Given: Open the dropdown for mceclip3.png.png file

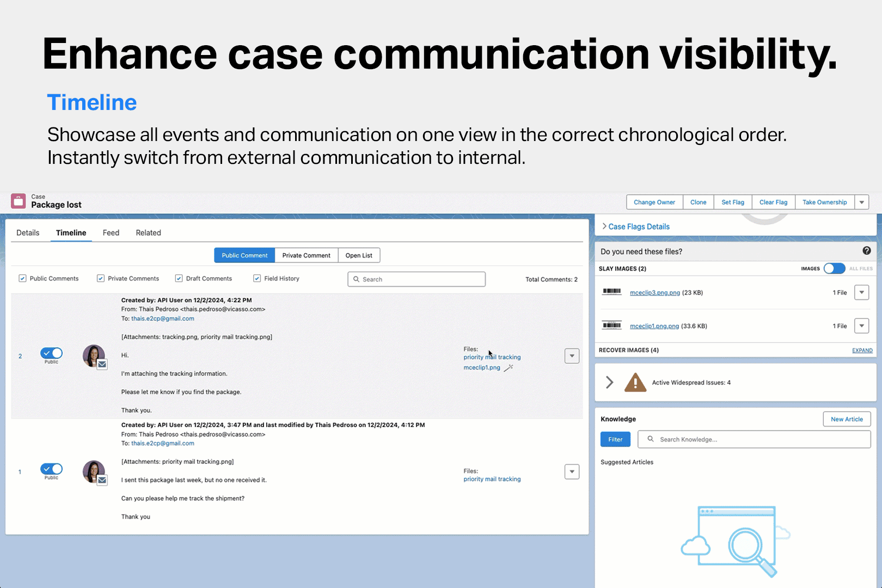Looking at the screenshot, I should click(861, 292).
